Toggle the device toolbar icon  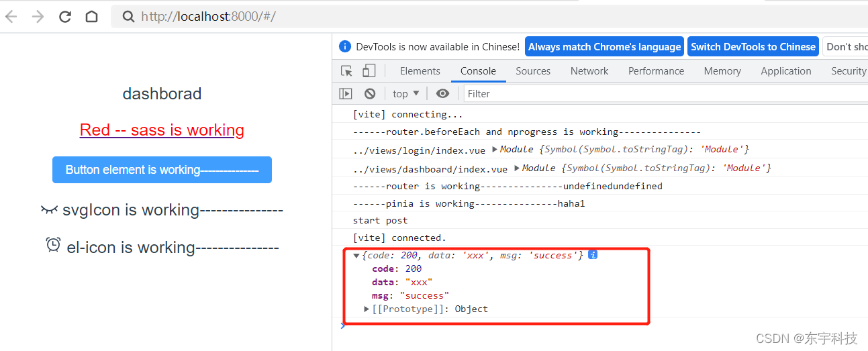coord(369,71)
